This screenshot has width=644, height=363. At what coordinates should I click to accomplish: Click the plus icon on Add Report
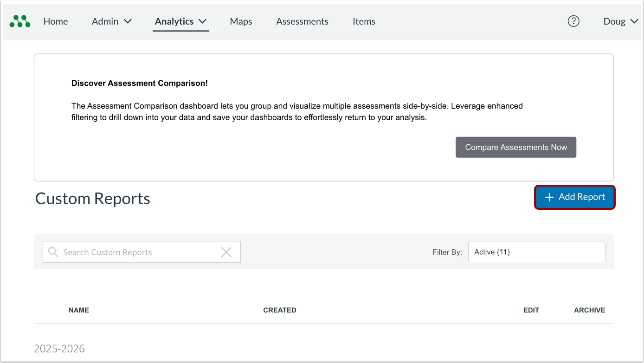click(549, 197)
